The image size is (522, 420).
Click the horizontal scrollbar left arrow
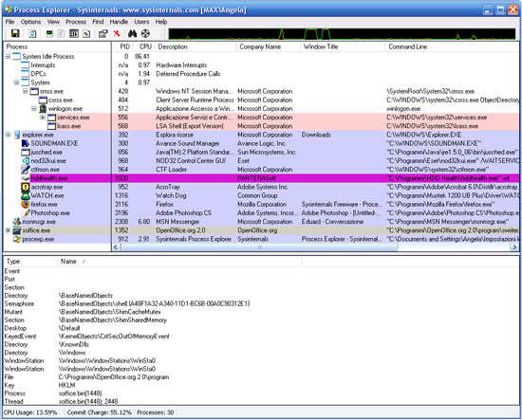tap(116, 247)
